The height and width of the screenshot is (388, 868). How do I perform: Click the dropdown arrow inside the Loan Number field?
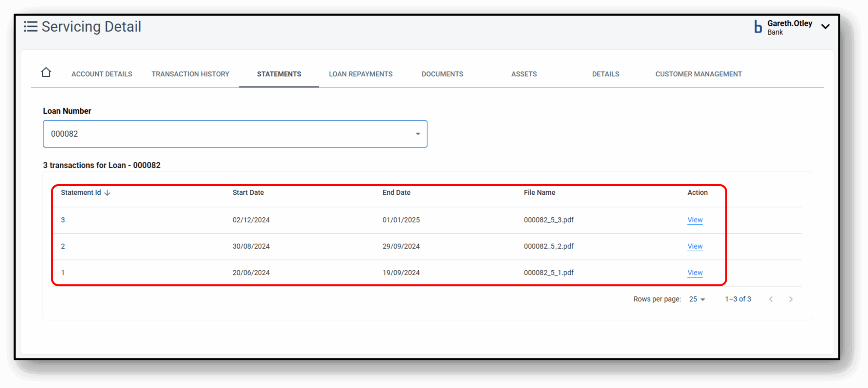coord(417,134)
